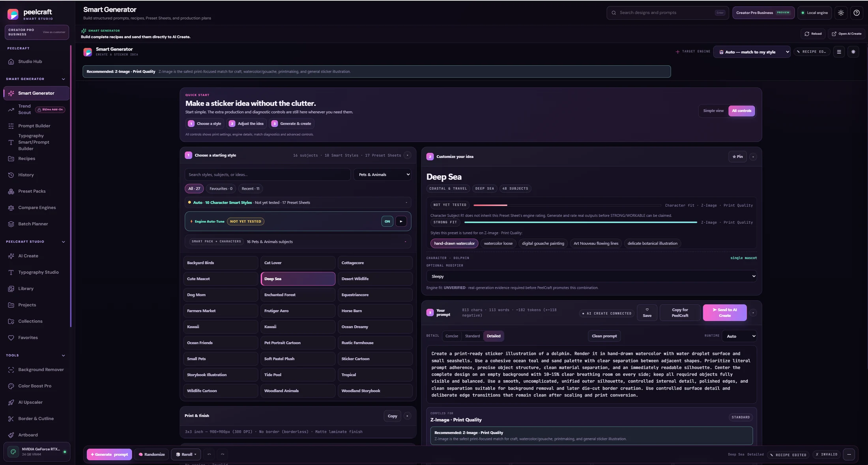Image resolution: width=868 pixels, height=465 pixels.
Task: Collapse the Smart Generator sidebar section
Action: 63,79
